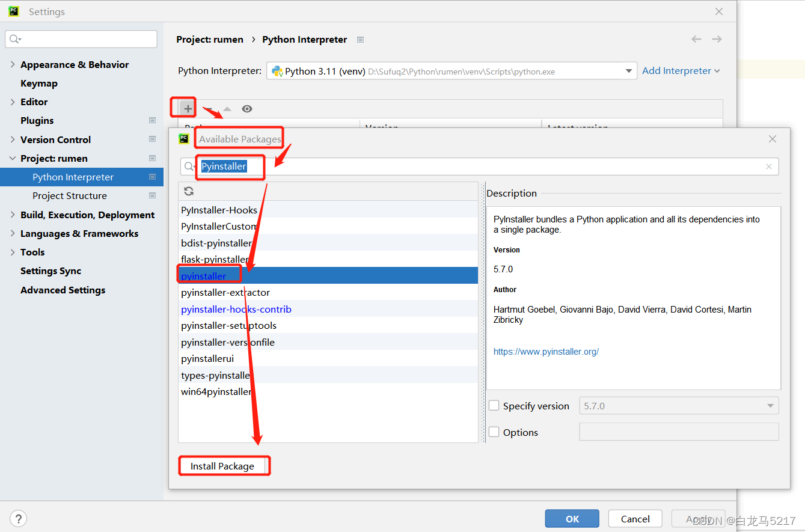Click the Install Package button
805x532 pixels.
pyautogui.click(x=222, y=466)
